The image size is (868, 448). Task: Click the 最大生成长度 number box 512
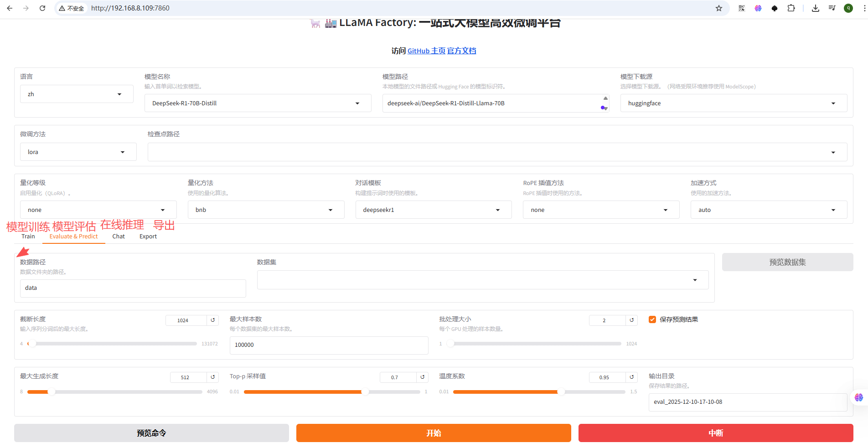tap(188, 377)
